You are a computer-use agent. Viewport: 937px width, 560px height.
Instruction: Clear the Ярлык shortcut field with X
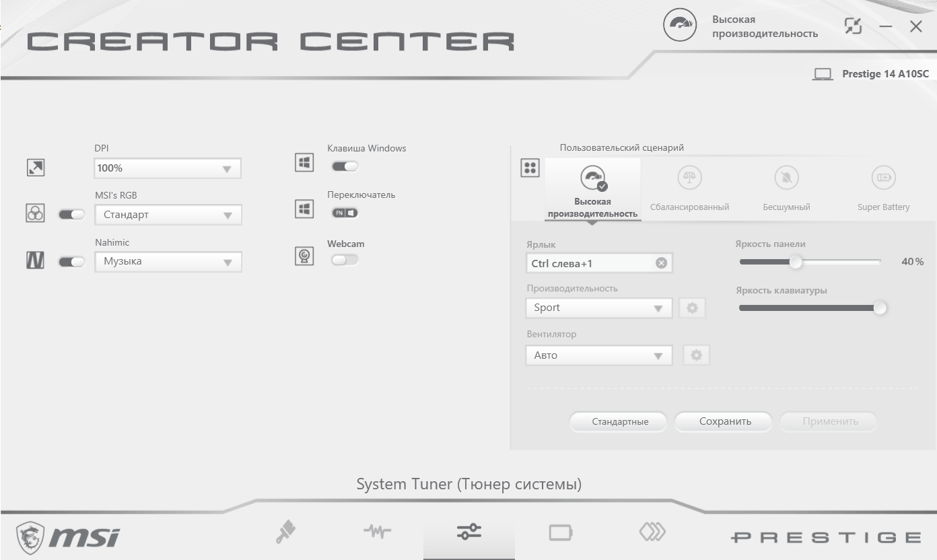coord(661,263)
